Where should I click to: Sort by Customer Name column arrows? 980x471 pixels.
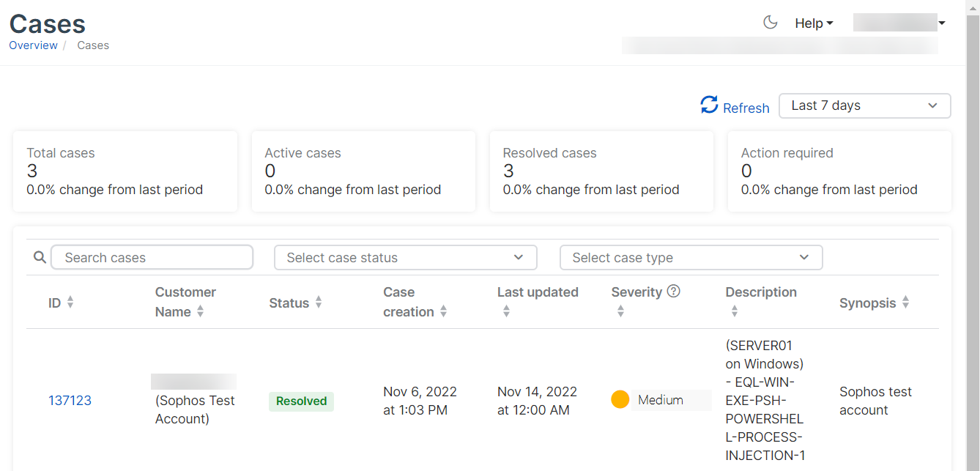coord(200,312)
